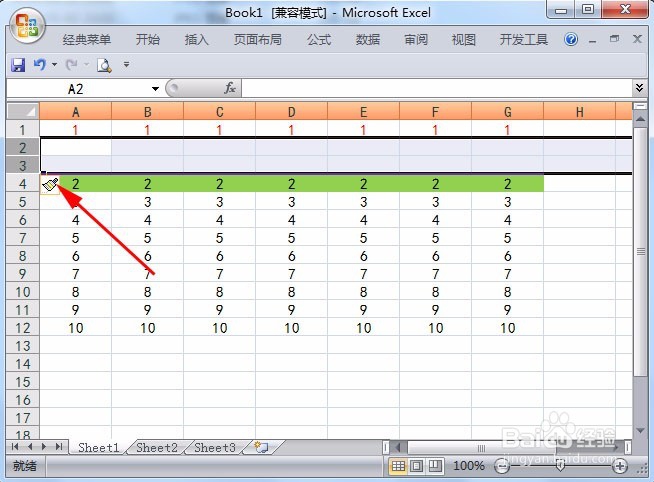Expand the undo history dropdown arrow
The width and height of the screenshot is (654, 482).
tap(54, 65)
